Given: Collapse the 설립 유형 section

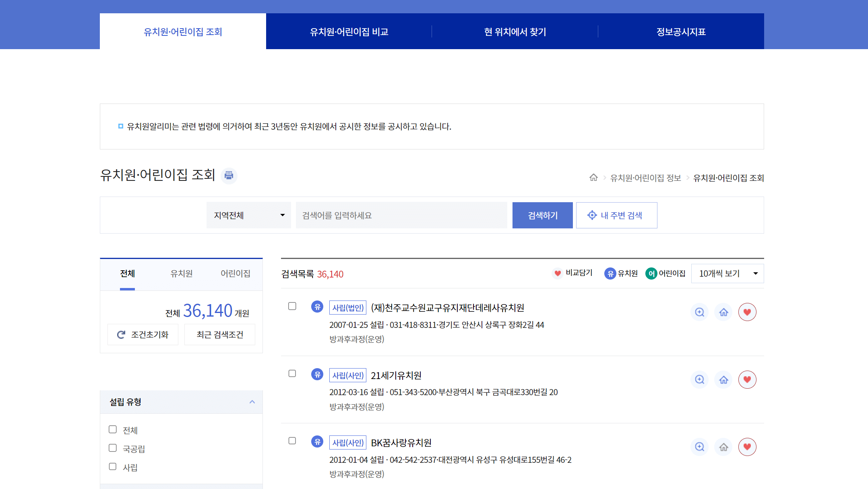Looking at the screenshot, I should click(252, 402).
